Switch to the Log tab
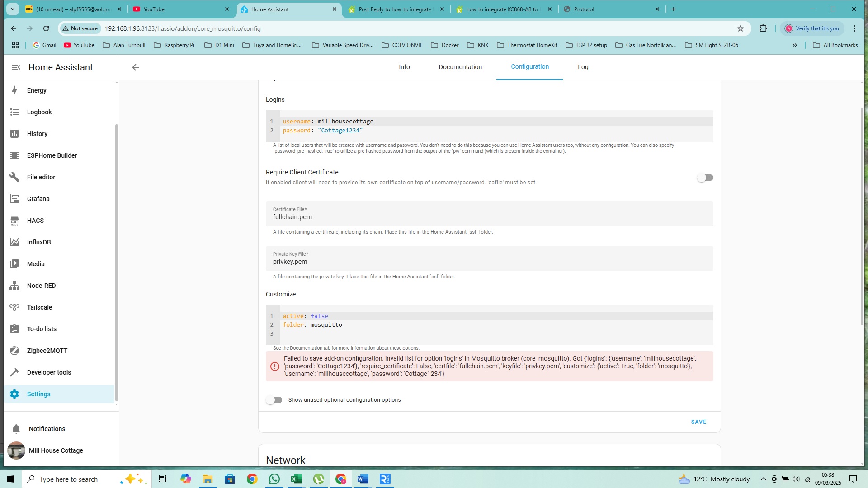 pyautogui.click(x=583, y=67)
